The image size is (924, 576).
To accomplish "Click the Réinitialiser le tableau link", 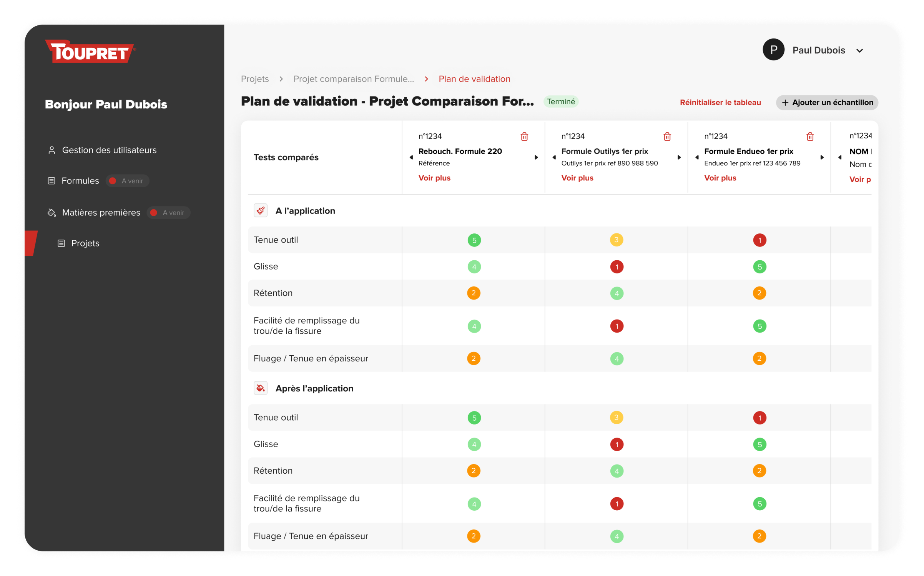I will click(x=720, y=102).
